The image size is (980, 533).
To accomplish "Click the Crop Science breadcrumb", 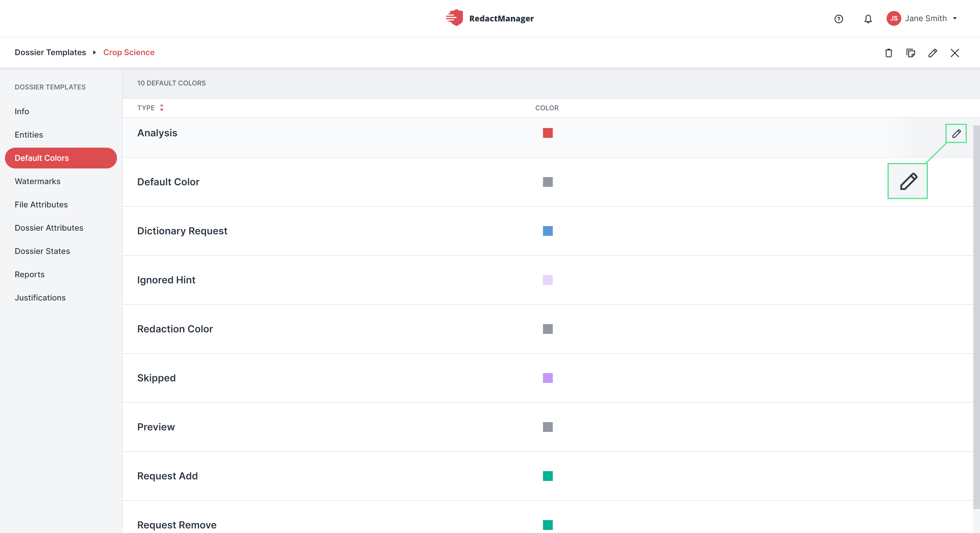I will click(x=129, y=52).
